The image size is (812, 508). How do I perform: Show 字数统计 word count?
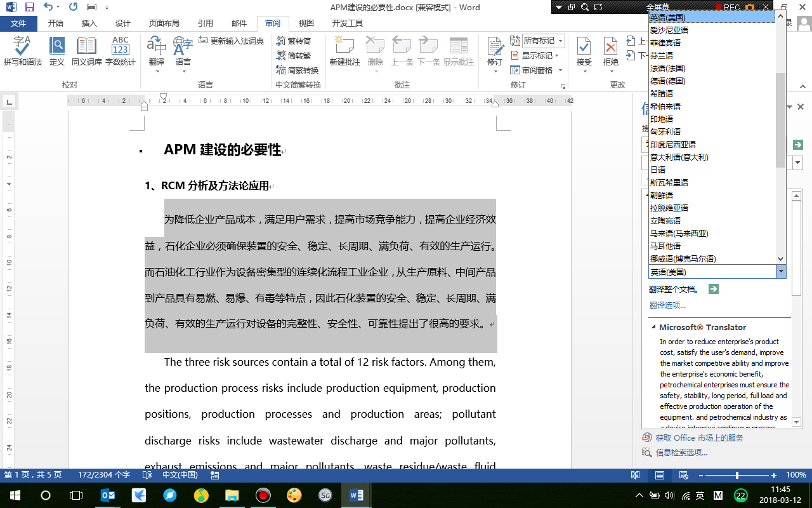(121, 51)
